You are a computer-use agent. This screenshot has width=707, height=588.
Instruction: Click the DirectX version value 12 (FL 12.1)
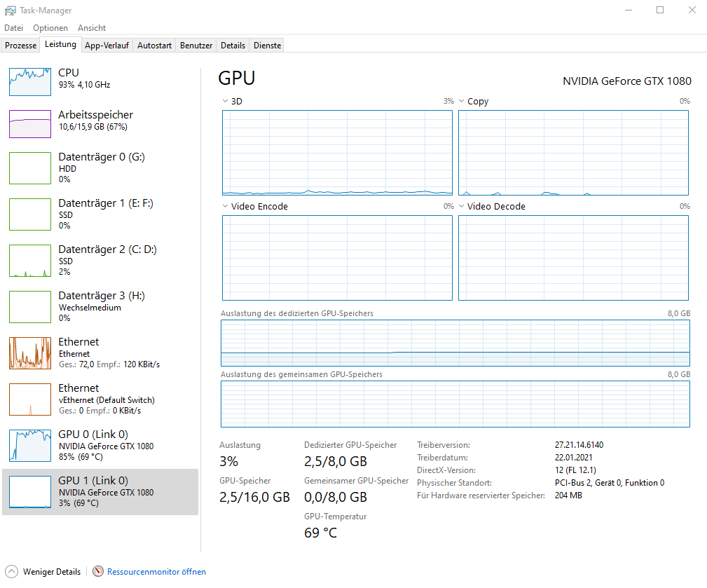tap(575, 470)
